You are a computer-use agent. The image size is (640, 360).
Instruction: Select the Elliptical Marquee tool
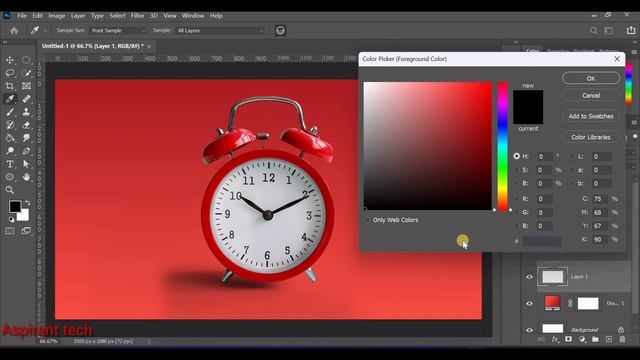click(x=26, y=60)
